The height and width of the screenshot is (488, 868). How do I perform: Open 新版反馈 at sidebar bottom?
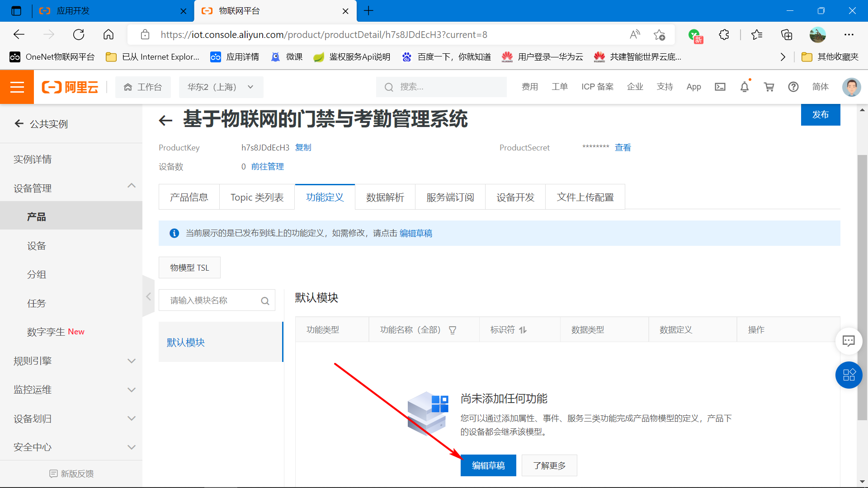[x=71, y=474]
